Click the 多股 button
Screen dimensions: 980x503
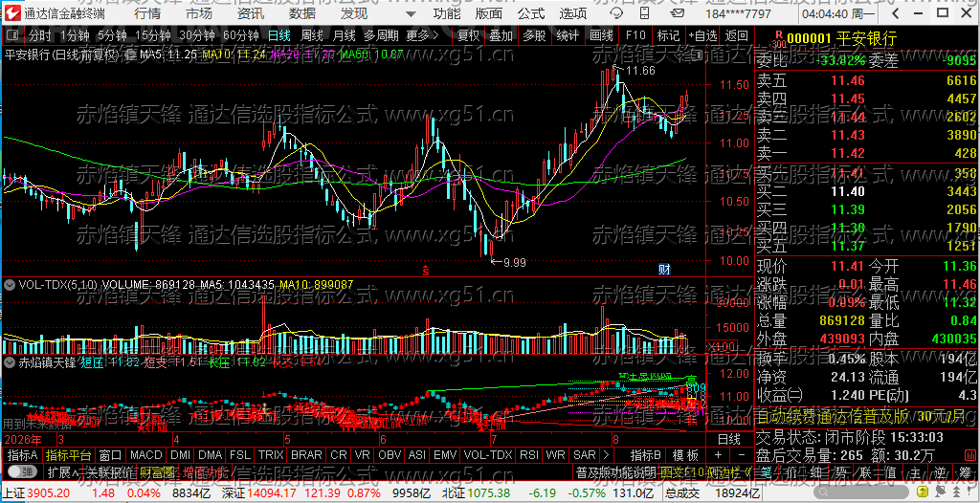point(534,36)
